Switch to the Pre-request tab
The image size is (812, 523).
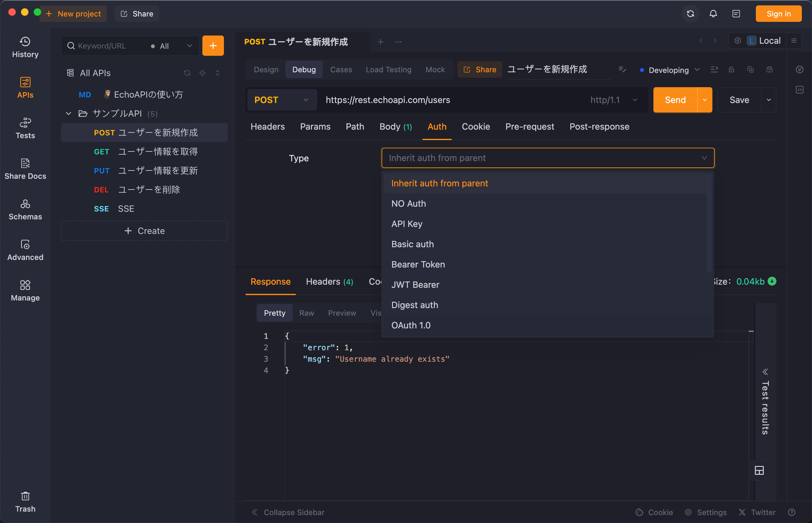529,126
